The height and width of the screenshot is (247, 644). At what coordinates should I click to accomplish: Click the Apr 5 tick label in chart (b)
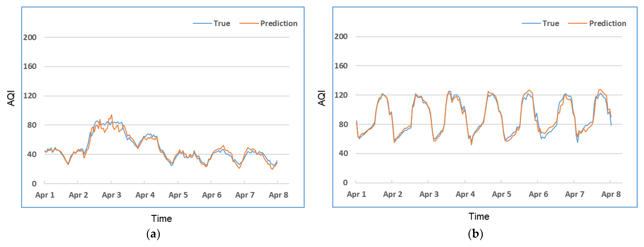501,194
